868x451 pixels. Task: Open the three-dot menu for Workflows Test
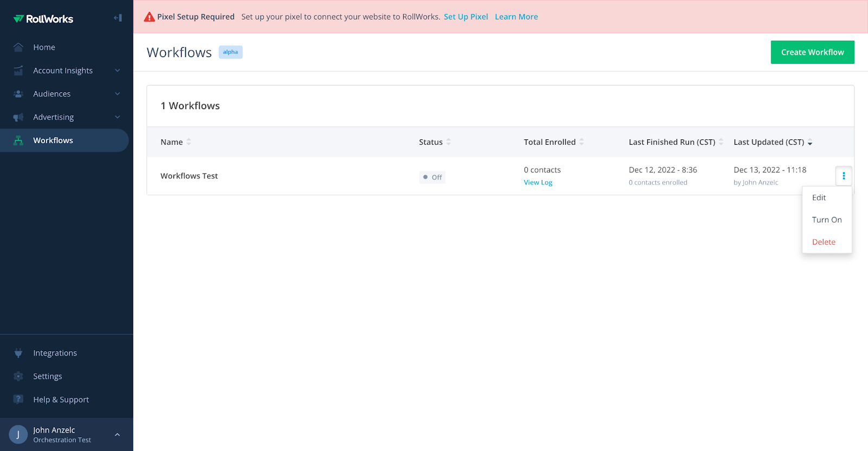[844, 176]
